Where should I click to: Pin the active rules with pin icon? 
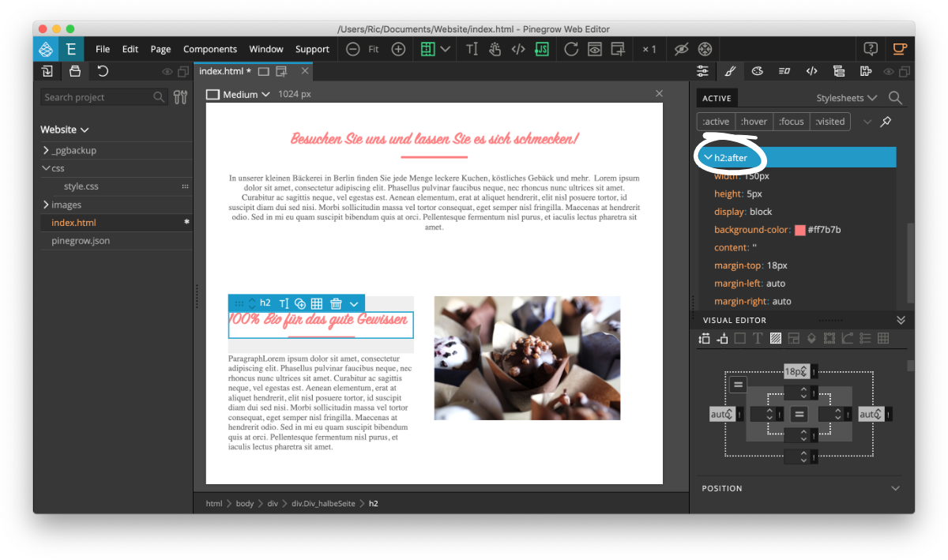[886, 122]
